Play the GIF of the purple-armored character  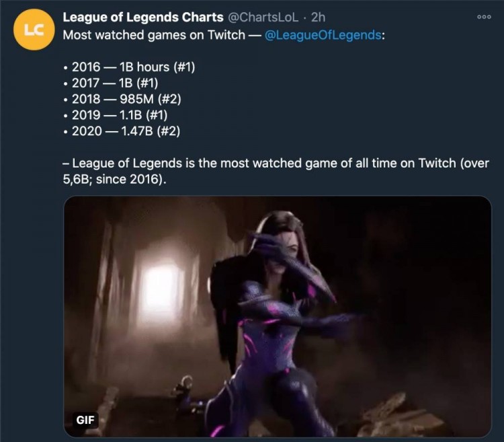277,316
